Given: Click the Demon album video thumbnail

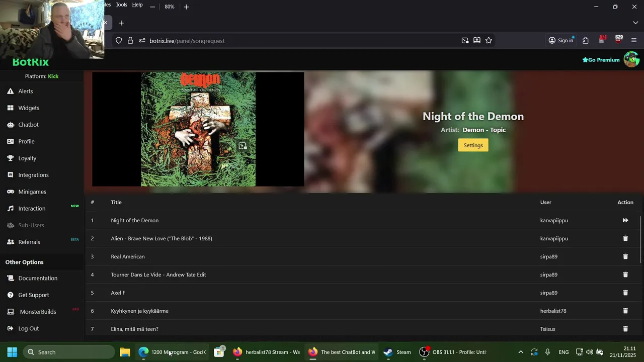Looking at the screenshot, I should click(x=198, y=129).
